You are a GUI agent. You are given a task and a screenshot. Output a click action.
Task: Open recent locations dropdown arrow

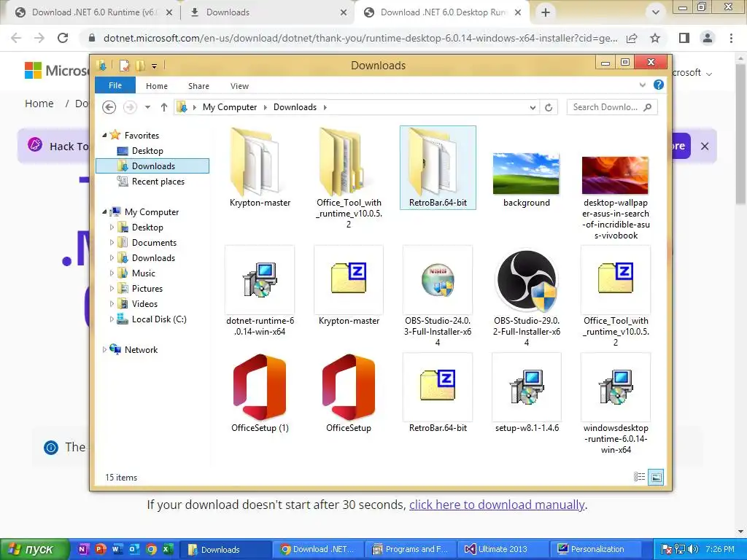coord(147,107)
